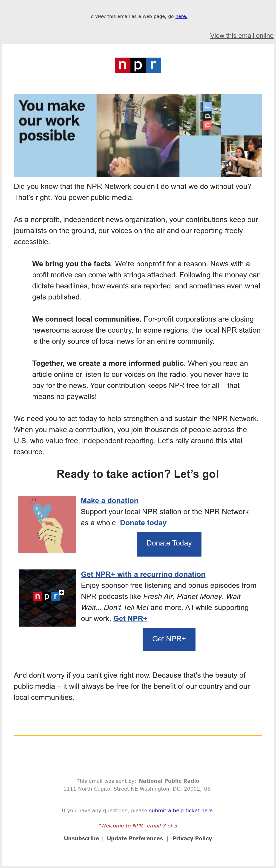
Task: Open the Update Preferences link
Action: click(135, 838)
